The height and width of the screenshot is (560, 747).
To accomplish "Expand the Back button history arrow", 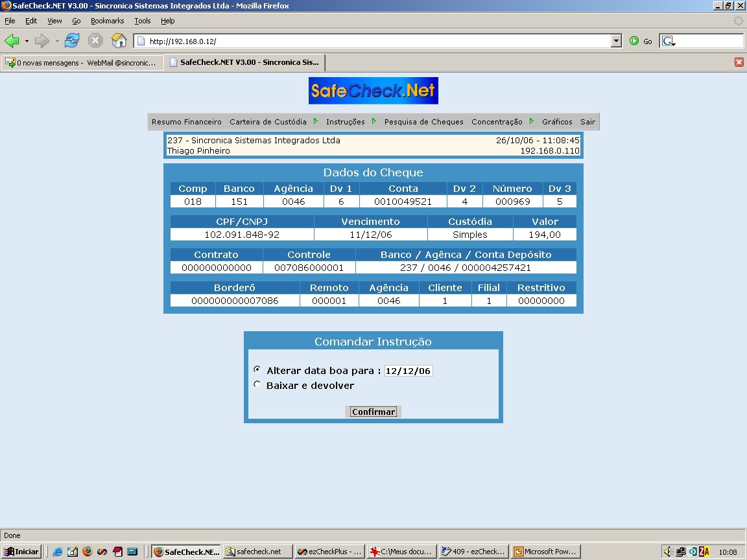I will (27, 41).
